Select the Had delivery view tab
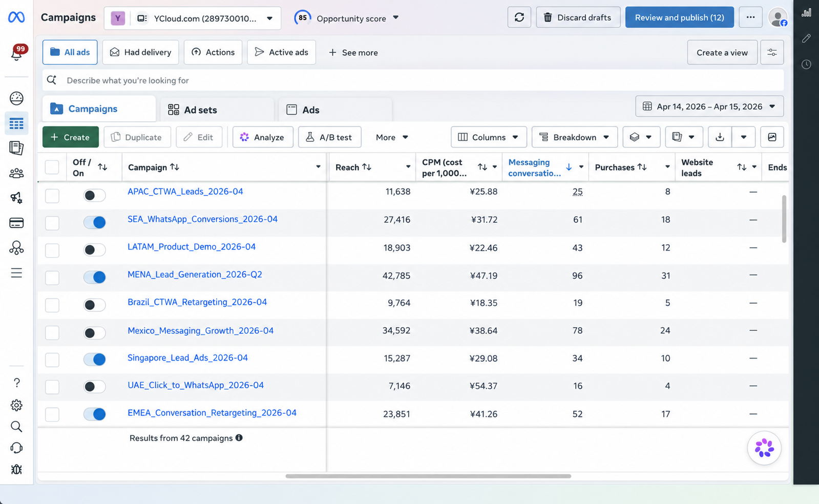The width and height of the screenshot is (819, 504). coord(140,52)
